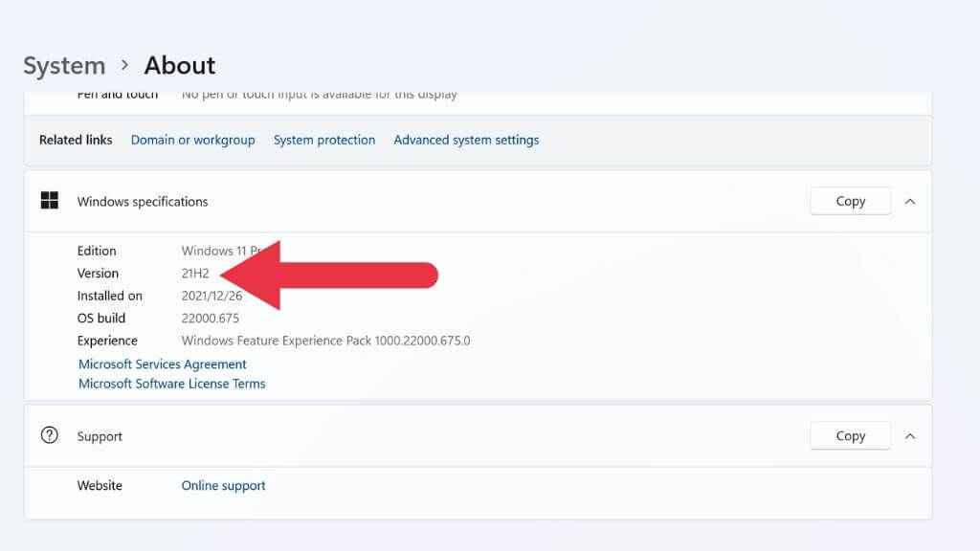Select the OS build value 22000.675
The height and width of the screenshot is (551, 980).
(x=210, y=318)
